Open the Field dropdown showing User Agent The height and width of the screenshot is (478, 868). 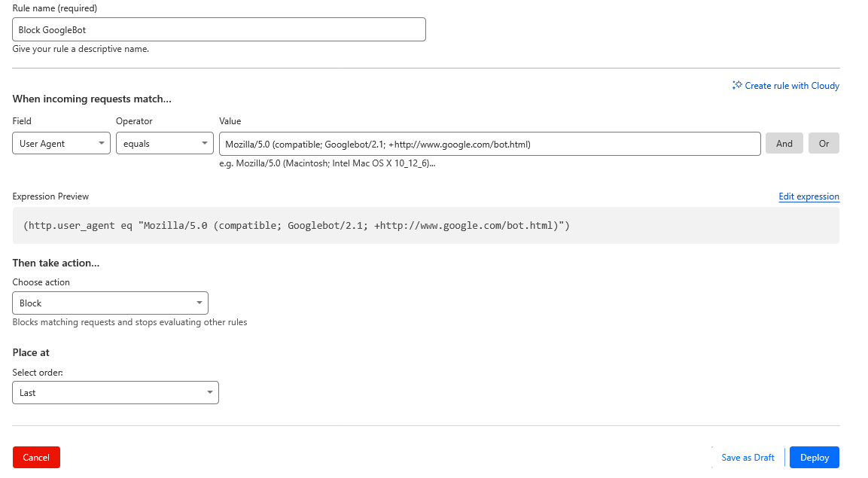click(60, 142)
